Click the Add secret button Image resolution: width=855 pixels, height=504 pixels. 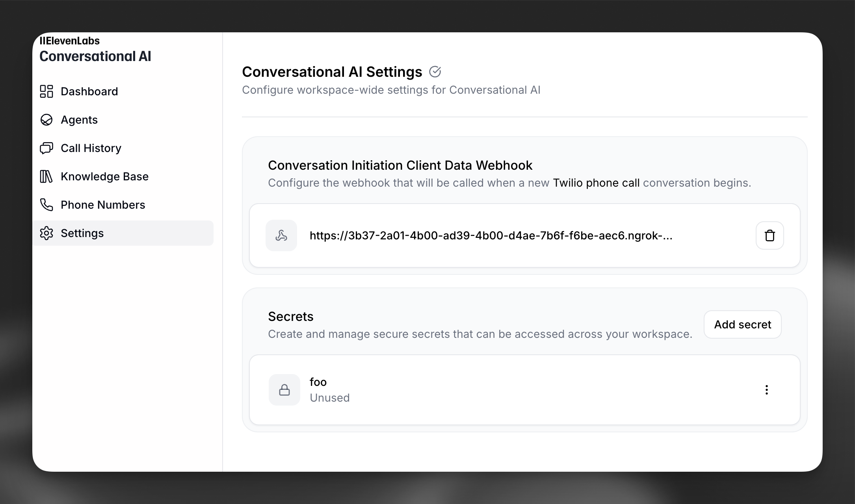tap(742, 324)
